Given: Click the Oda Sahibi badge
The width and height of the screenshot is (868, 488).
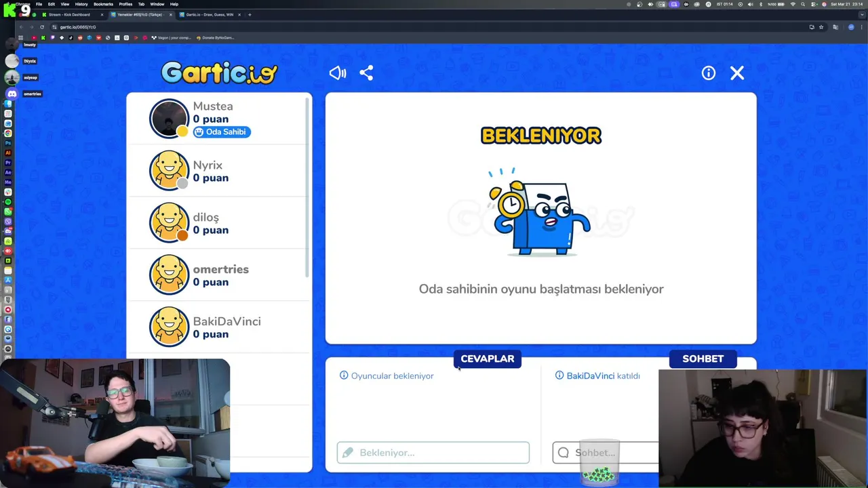Looking at the screenshot, I should (x=222, y=131).
